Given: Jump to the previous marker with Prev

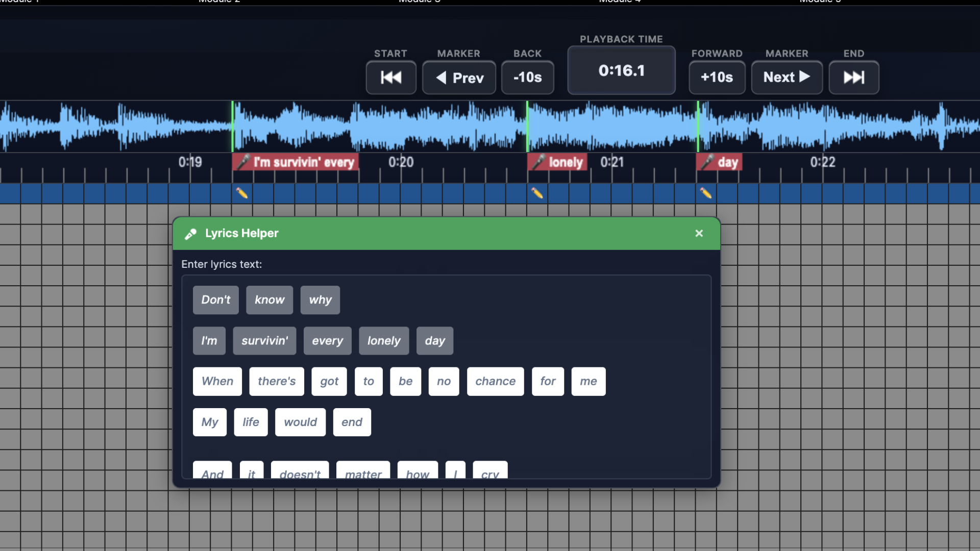Looking at the screenshot, I should pyautogui.click(x=458, y=78).
